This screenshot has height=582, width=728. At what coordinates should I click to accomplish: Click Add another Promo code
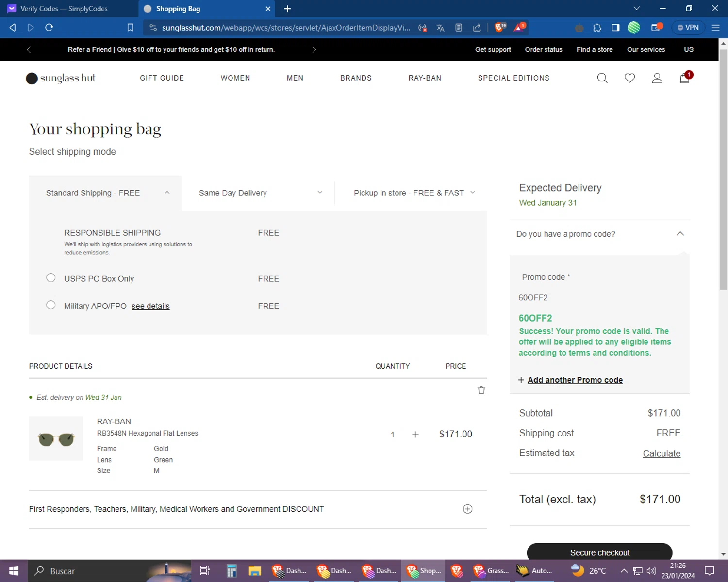575,380
